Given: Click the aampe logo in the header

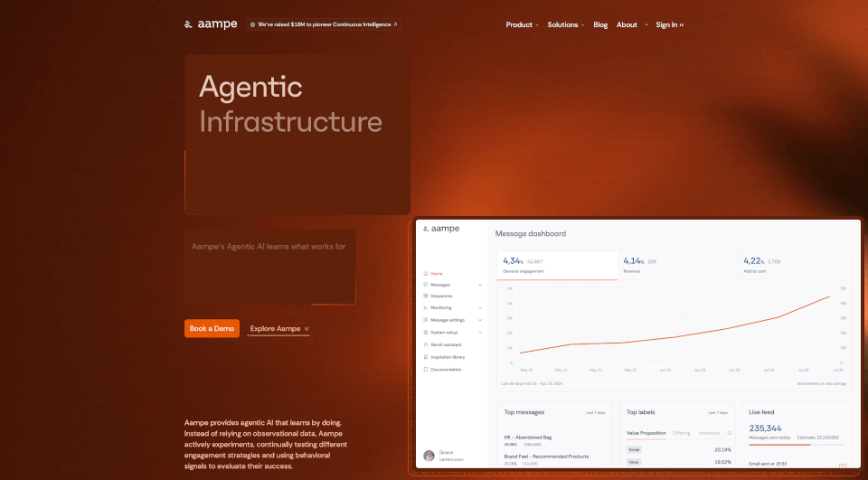Looking at the screenshot, I should coord(211,24).
